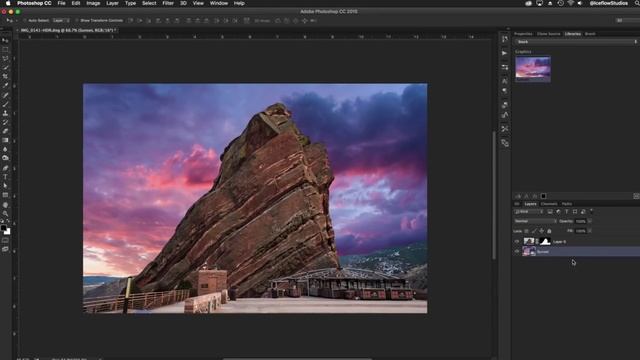The width and height of the screenshot is (640, 360).
Task: Toggle lock image pixels brush icon
Action: (x=534, y=231)
